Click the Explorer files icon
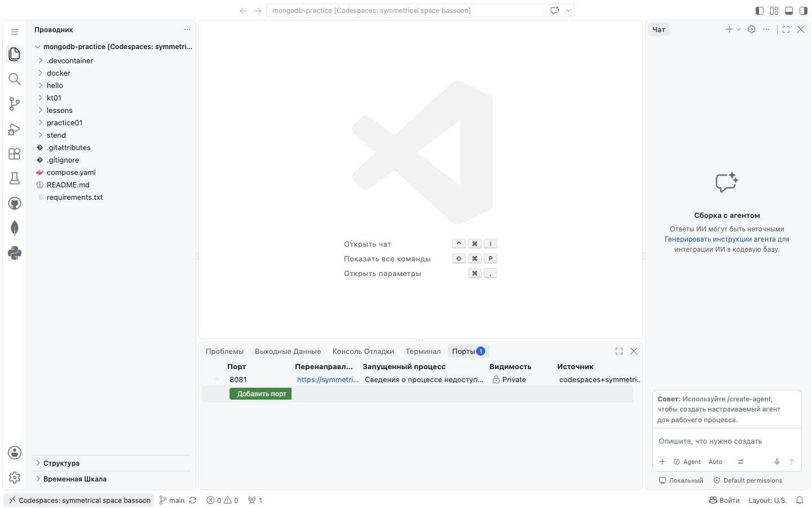The width and height of the screenshot is (812, 508). 15,54
